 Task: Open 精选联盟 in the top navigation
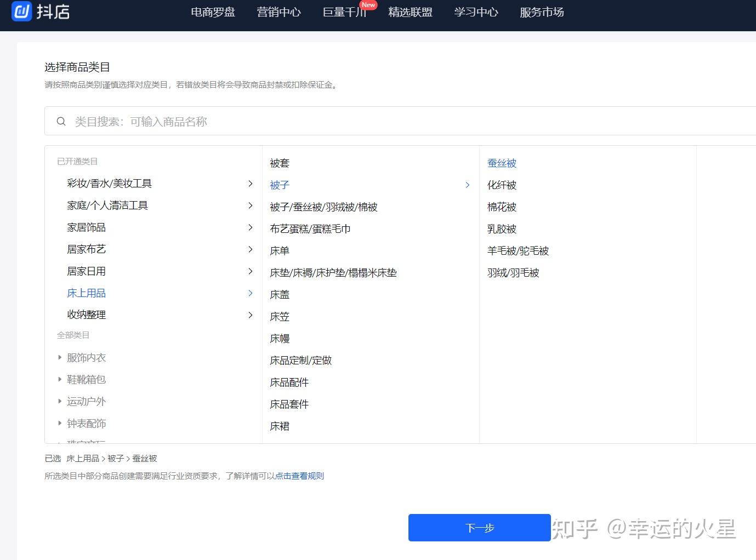pos(410,12)
